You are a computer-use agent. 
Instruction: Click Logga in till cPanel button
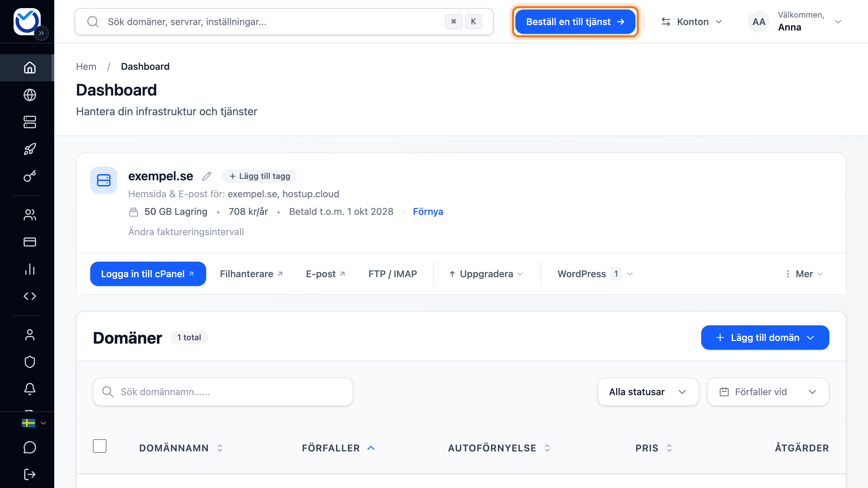(148, 274)
